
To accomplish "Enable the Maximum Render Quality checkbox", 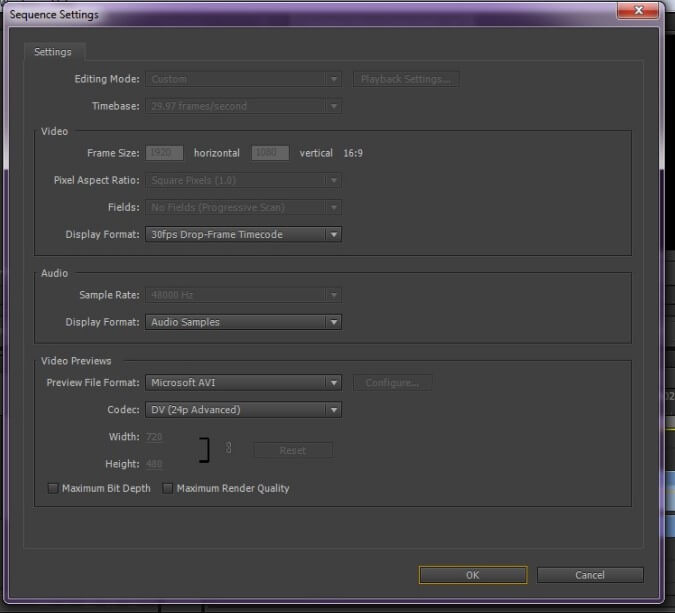I will [x=167, y=488].
